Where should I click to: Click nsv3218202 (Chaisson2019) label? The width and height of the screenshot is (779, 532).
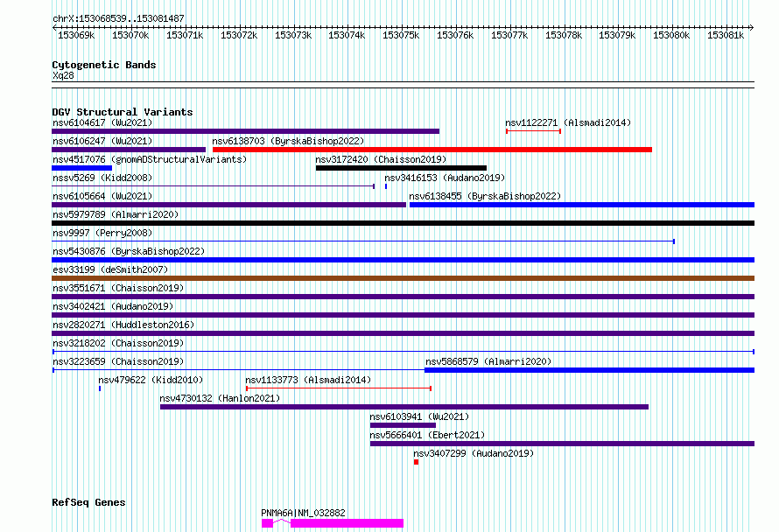point(118,343)
